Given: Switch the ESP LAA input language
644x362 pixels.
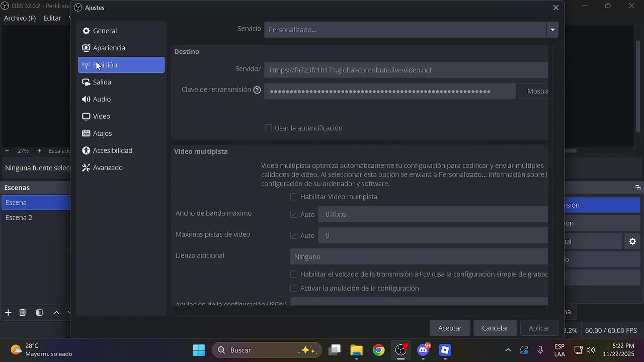Looking at the screenshot, I should pyautogui.click(x=559, y=350).
